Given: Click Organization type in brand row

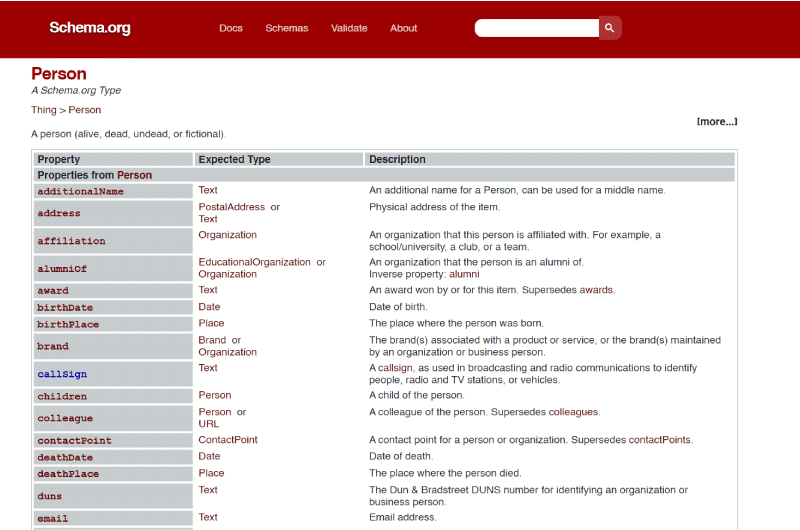Looking at the screenshot, I should pyautogui.click(x=228, y=352).
